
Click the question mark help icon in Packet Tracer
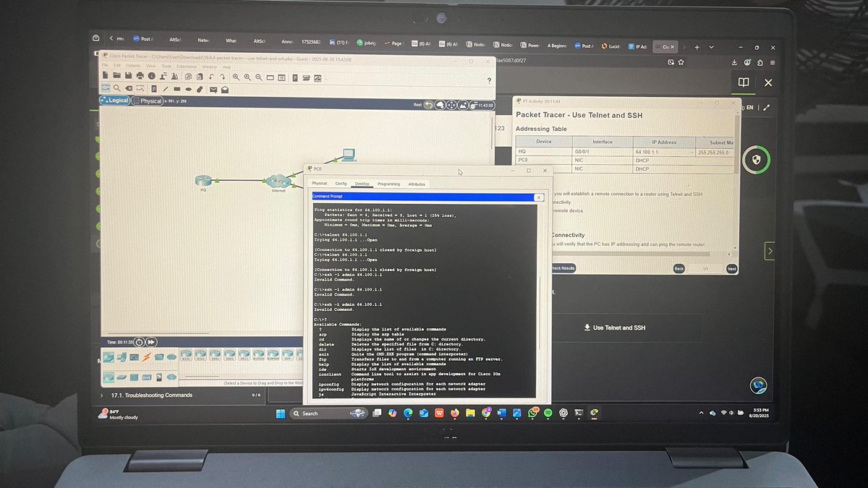(x=489, y=80)
